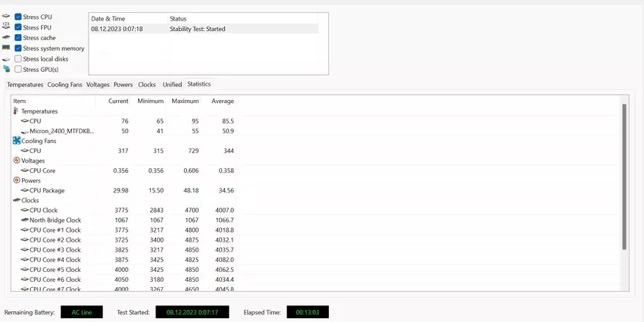The width and height of the screenshot is (644, 322).
Task: Uncheck the Stress CPU checkbox
Action: [x=18, y=16]
